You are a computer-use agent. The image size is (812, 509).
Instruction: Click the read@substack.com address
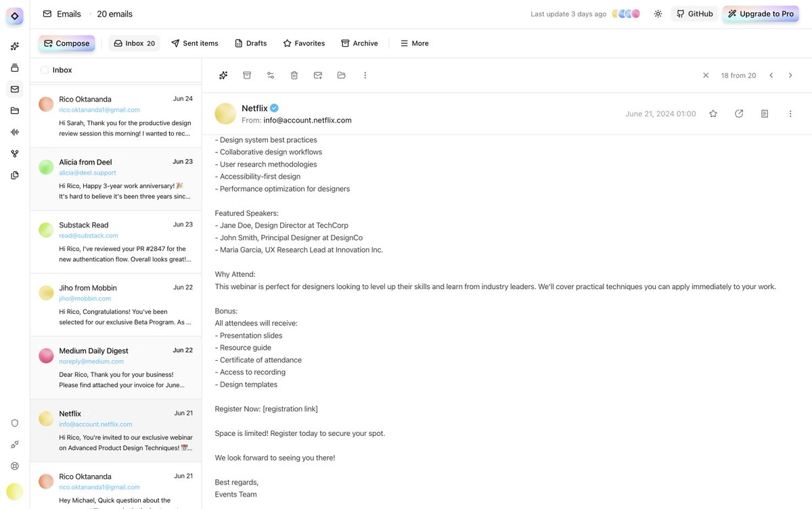(x=89, y=236)
